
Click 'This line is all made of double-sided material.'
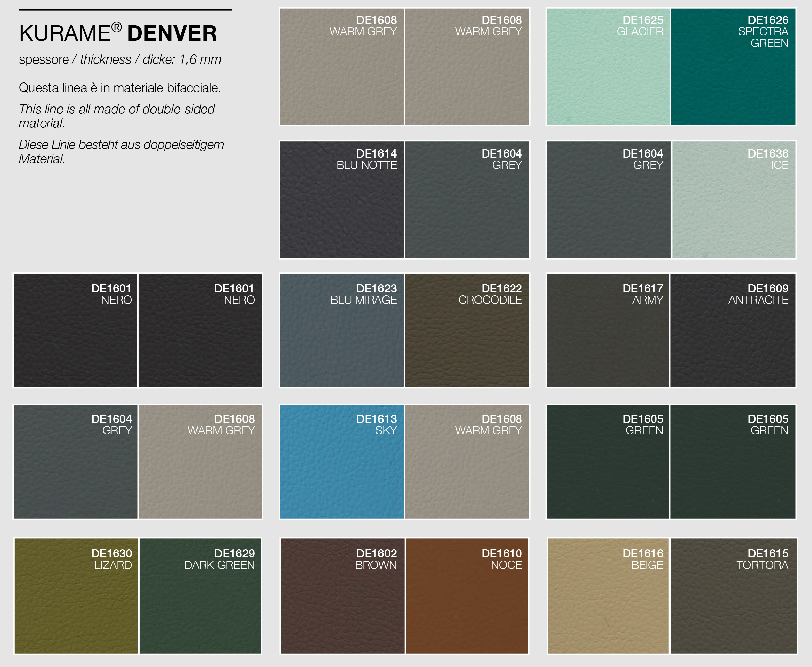click(x=117, y=116)
